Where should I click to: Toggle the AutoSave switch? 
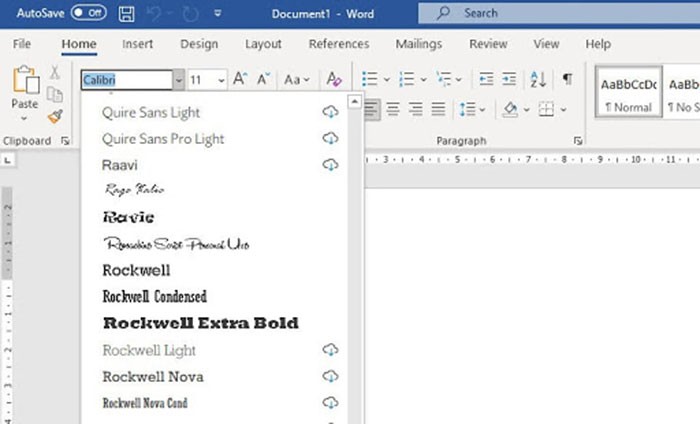(88, 12)
